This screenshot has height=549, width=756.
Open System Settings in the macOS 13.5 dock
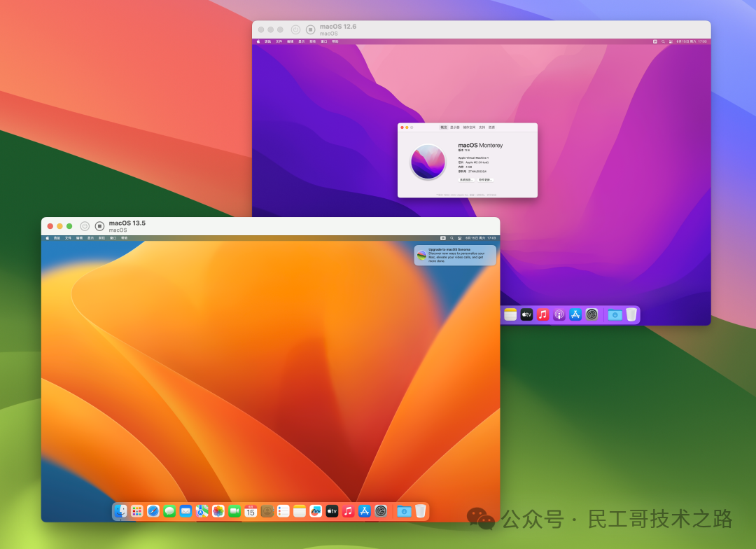click(x=381, y=511)
